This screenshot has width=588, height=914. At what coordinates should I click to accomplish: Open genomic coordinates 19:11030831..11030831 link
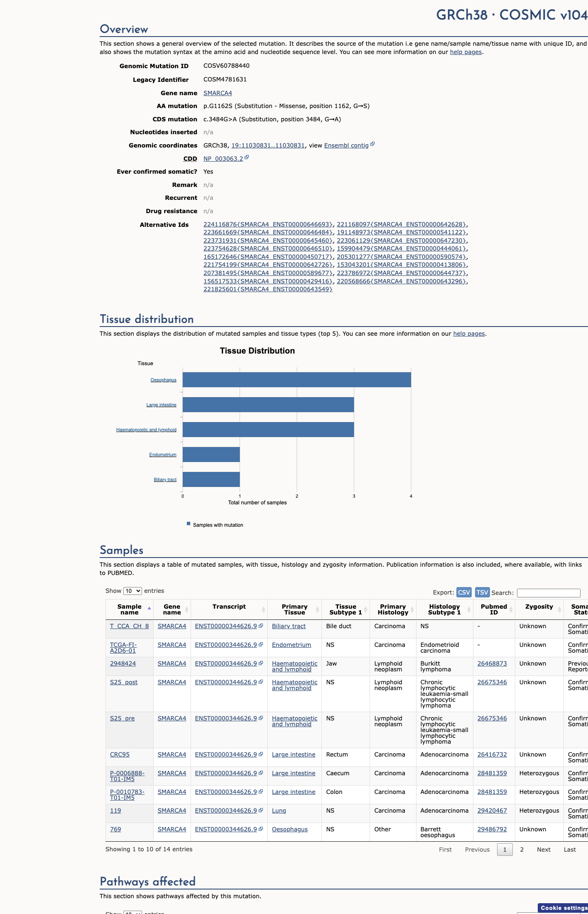pos(268,145)
